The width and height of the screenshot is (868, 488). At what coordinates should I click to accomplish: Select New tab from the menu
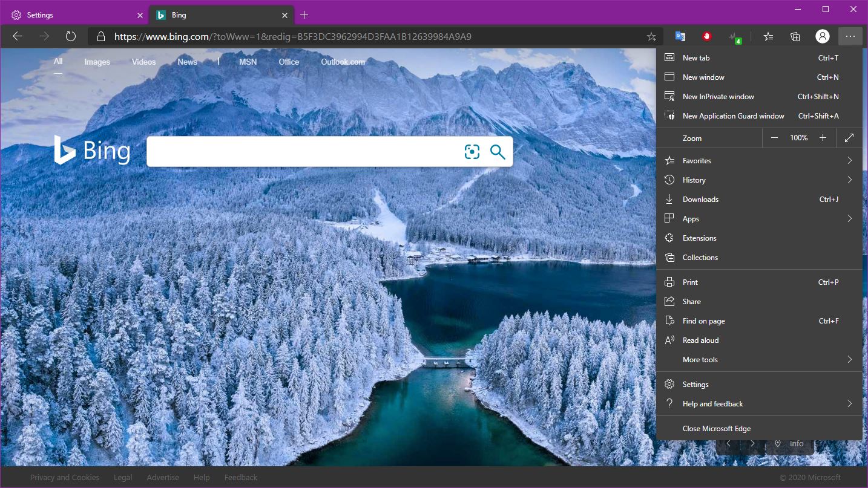(x=759, y=57)
